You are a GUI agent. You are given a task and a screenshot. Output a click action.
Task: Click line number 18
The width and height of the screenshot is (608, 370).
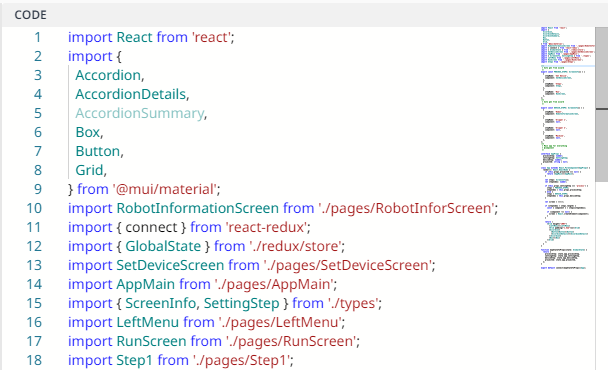34,360
